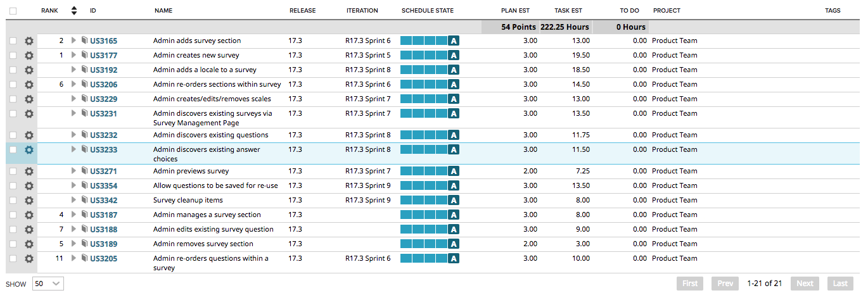Viewport: 868px width, 300px height.
Task: Toggle the select-all checkbox in header
Action: [x=13, y=11]
